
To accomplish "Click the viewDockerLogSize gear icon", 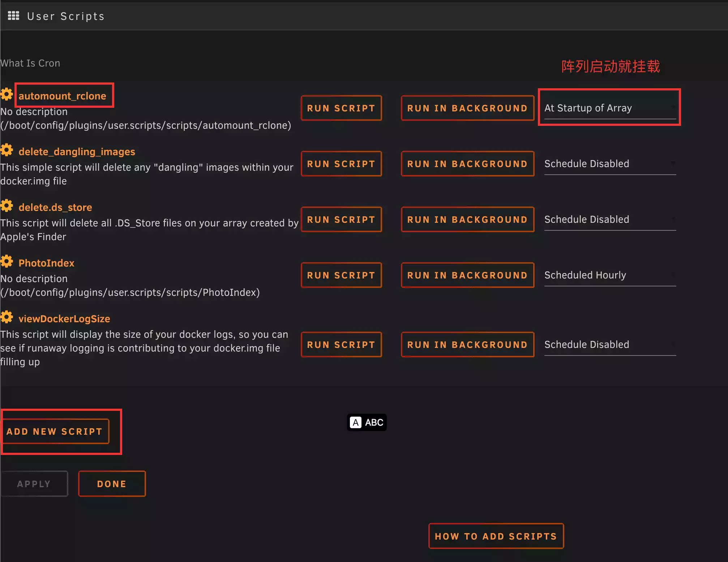I will [7, 317].
